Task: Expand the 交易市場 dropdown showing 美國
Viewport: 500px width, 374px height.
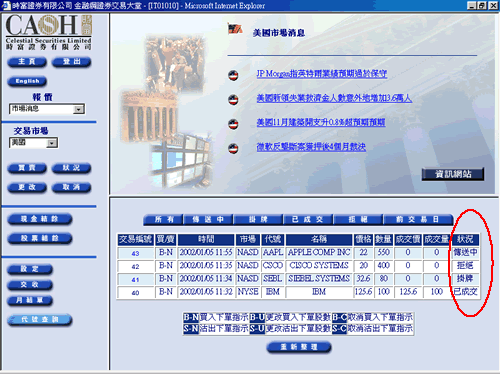Action: click(x=52, y=143)
